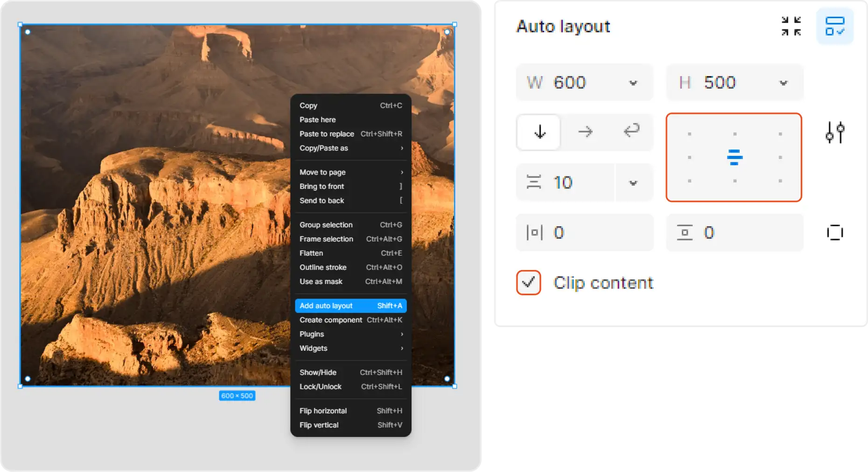Screen dimensions: 868x472
Task: Choose Outline stroke menu entry
Action: point(351,267)
